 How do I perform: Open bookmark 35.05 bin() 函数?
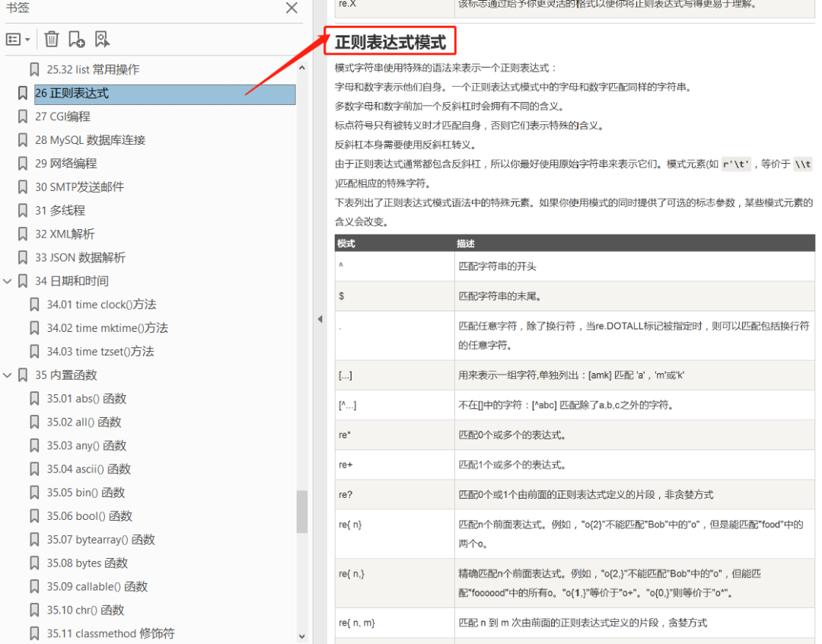[x=86, y=493]
